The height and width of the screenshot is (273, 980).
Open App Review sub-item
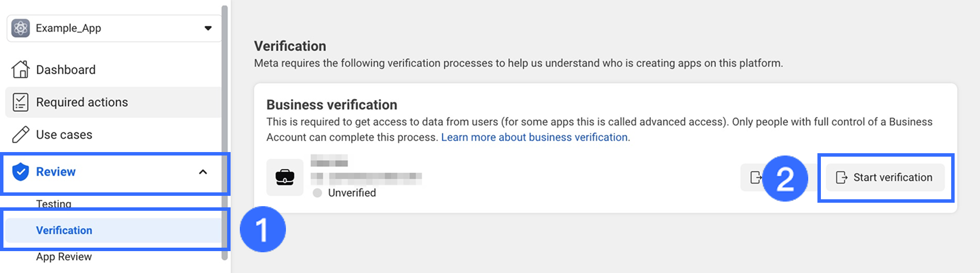(64, 257)
